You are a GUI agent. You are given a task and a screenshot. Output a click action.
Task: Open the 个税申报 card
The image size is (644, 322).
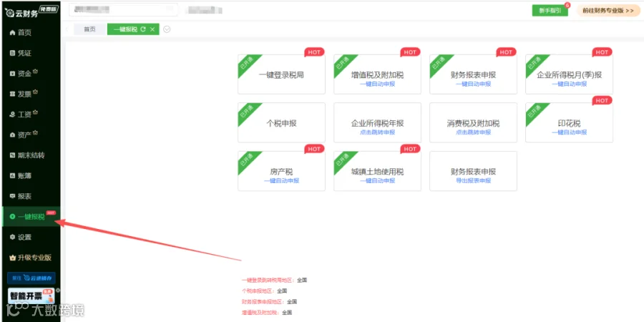tap(281, 122)
